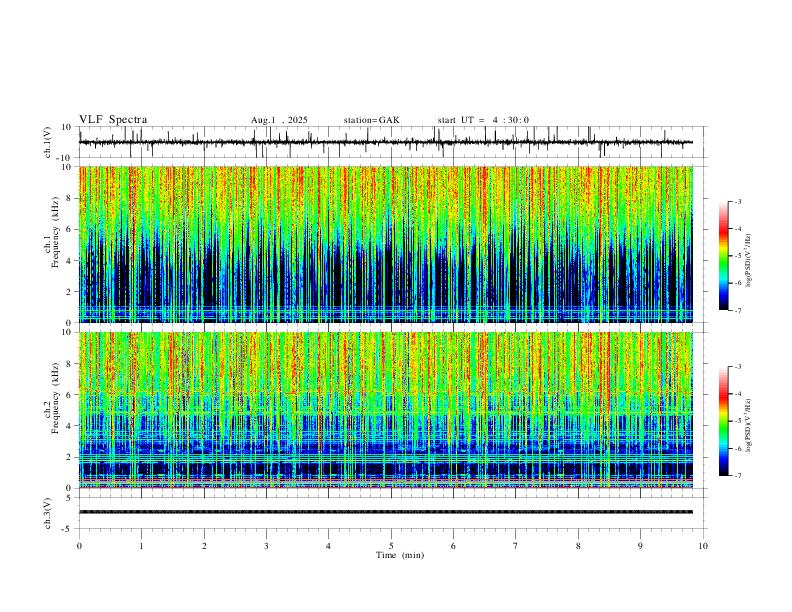This screenshot has height=612, width=792.
Task: Click the "station=GAK" label
Action: tap(371, 120)
